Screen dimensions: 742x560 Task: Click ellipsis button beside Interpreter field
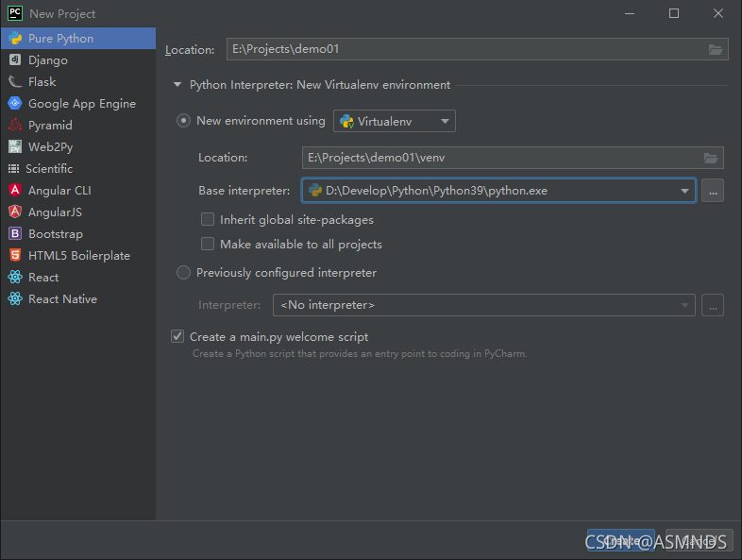point(713,305)
